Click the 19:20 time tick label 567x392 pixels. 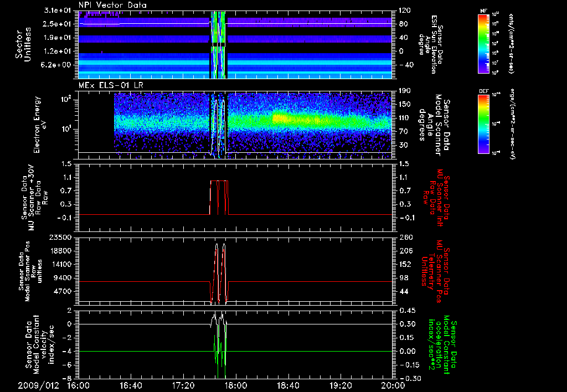coord(341,385)
